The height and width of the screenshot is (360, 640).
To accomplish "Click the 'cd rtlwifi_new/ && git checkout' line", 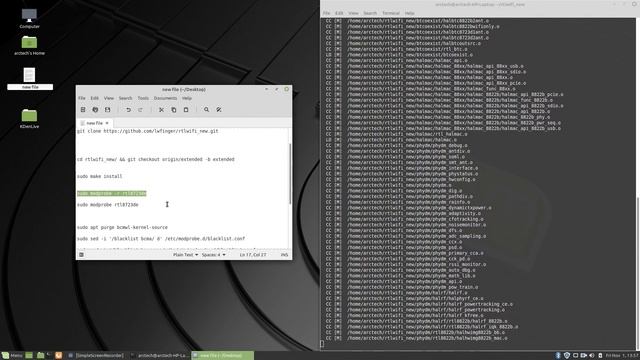I will click(x=156, y=159).
